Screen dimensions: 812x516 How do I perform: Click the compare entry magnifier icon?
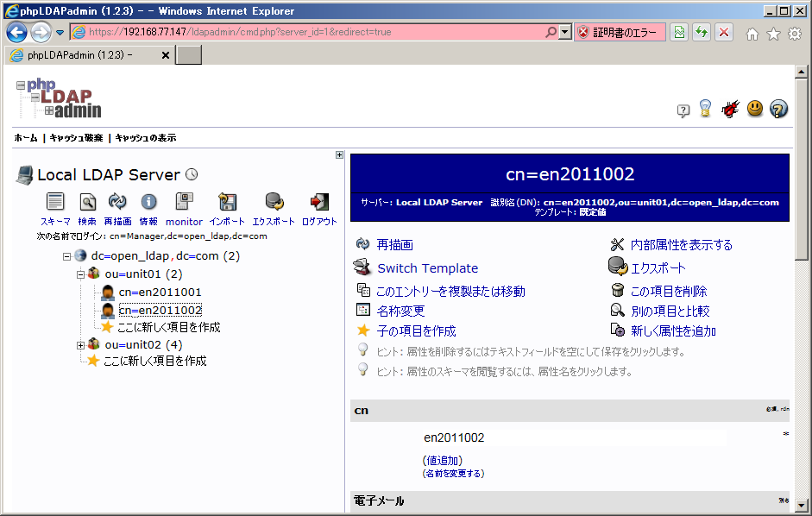click(x=617, y=310)
